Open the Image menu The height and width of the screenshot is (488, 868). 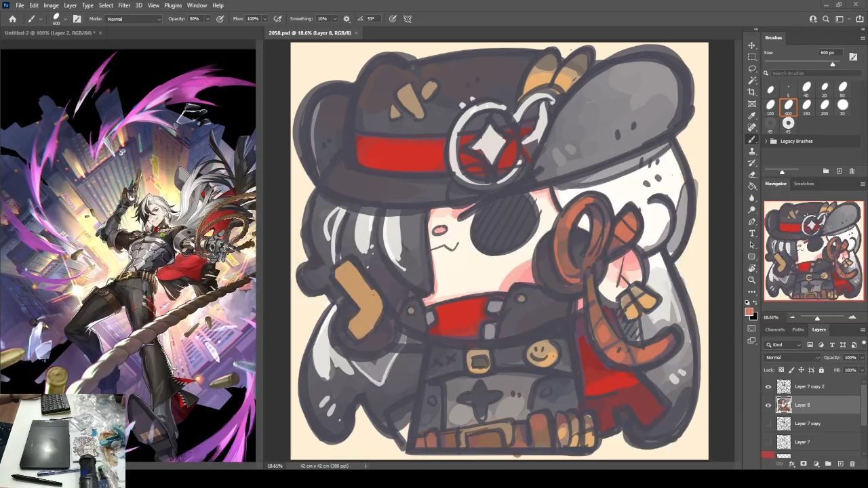(51, 5)
